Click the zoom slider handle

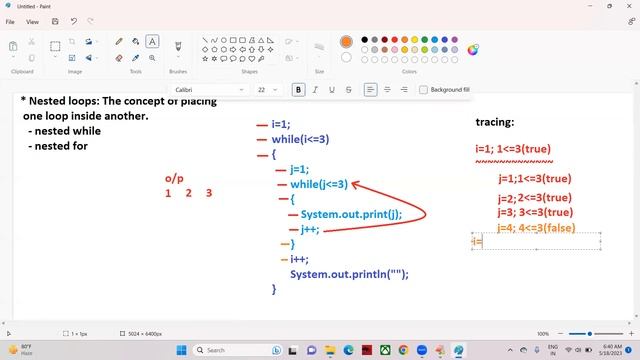tap(589, 333)
